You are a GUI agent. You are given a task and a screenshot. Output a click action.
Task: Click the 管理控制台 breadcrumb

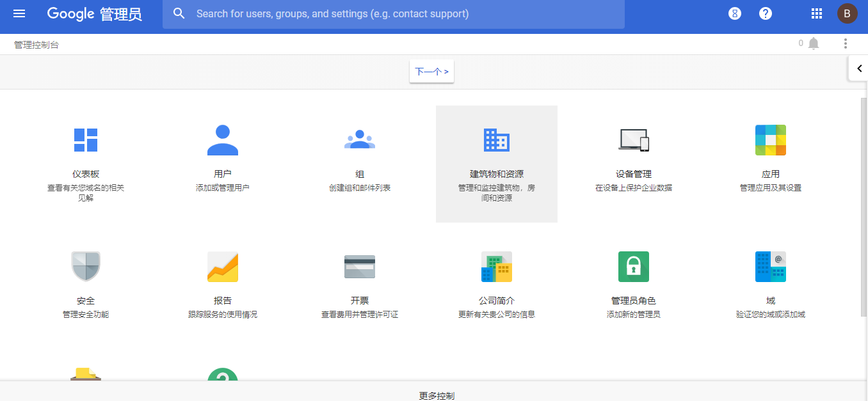[x=36, y=45]
